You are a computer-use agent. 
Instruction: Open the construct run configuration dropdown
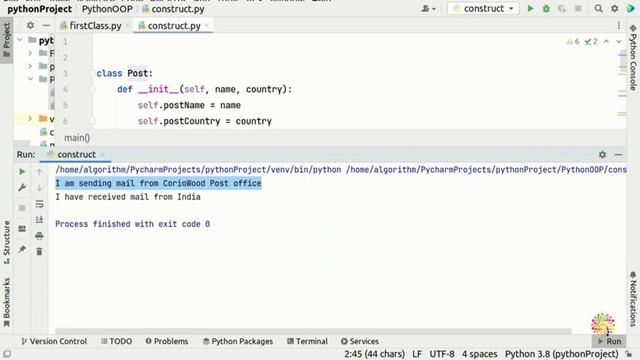pos(483,9)
